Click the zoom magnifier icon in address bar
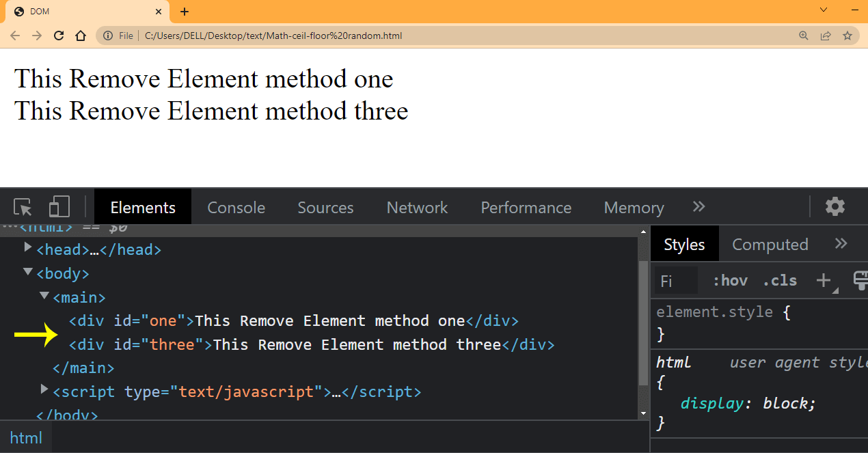 coord(803,35)
